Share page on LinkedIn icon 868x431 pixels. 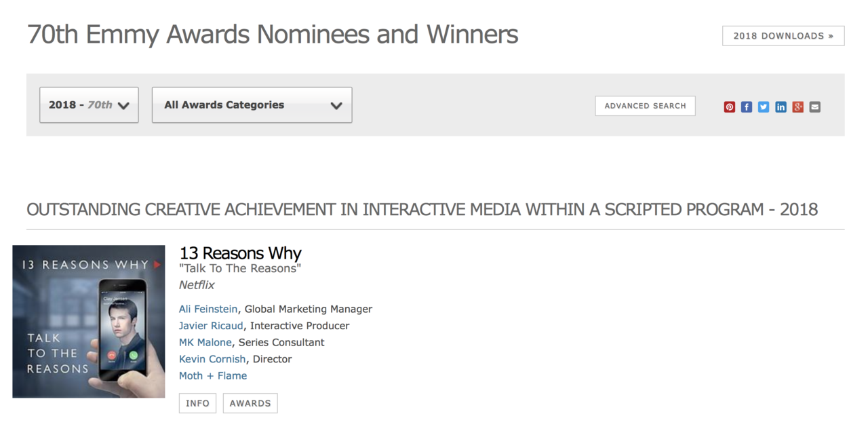coord(781,107)
